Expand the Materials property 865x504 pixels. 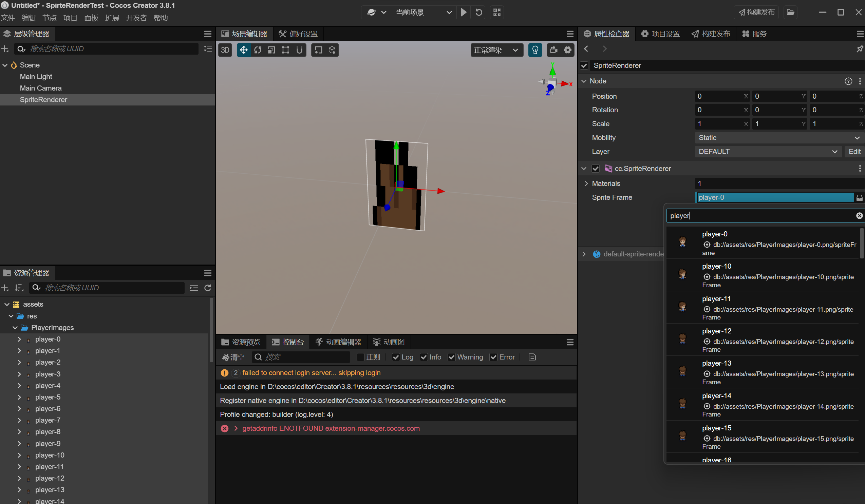586,183
